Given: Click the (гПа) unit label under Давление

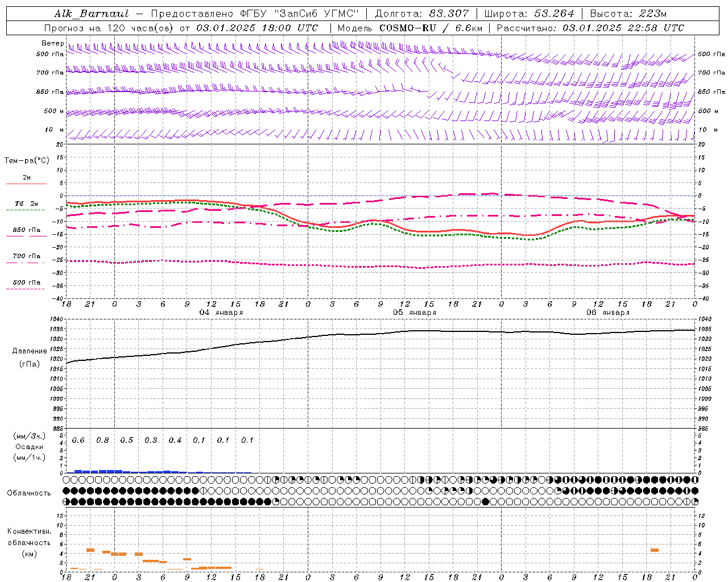Looking at the screenshot, I should pos(30,364).
